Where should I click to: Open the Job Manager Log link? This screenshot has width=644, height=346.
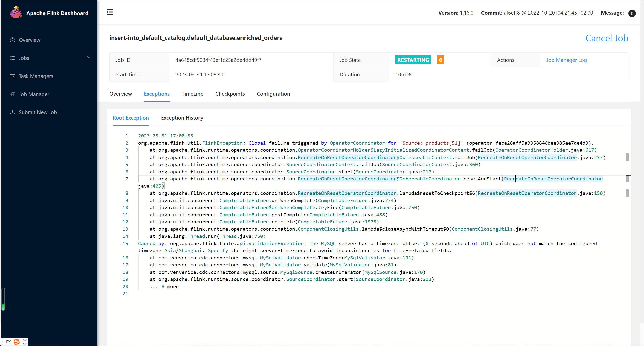tap(566, 60)
